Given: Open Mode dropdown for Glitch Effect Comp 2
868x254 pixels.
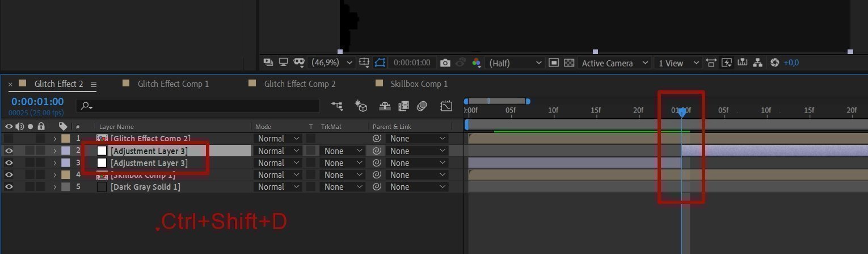Looking at the screenshot, I should click(x=279, y=138).
